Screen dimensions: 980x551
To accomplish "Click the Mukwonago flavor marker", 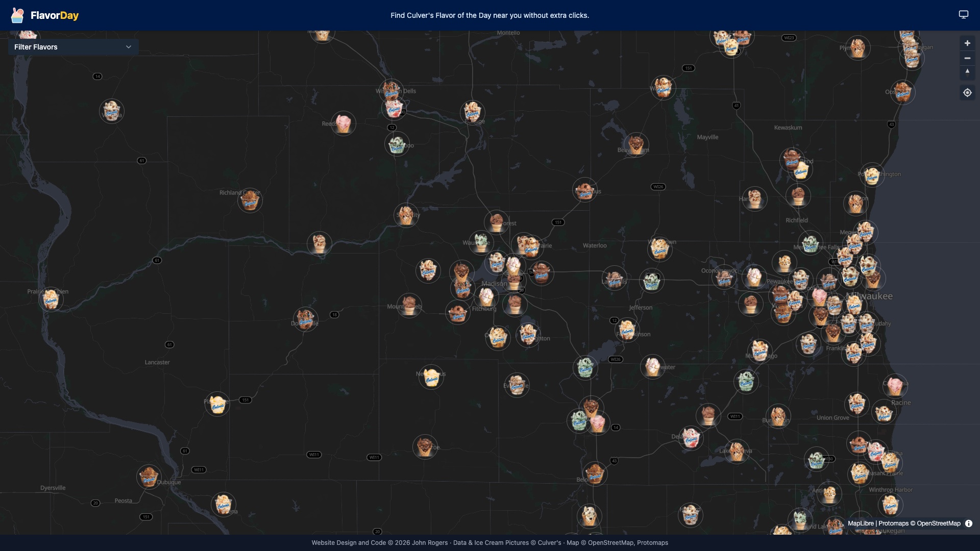I will 760,351.
